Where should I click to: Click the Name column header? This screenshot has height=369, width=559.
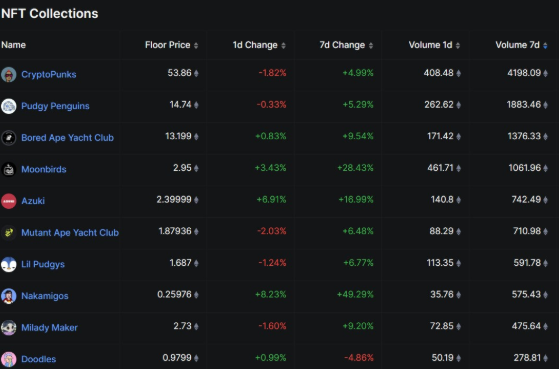(14, 45)
